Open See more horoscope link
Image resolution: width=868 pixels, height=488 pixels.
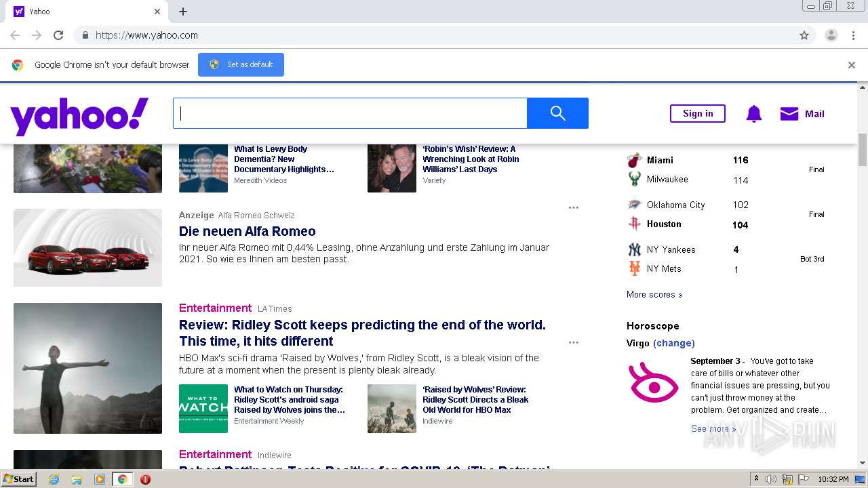tap(713, 428)
